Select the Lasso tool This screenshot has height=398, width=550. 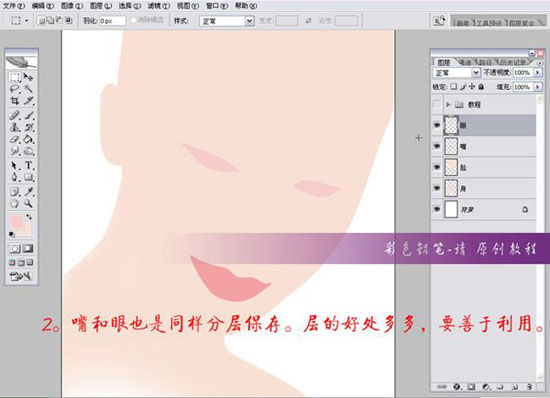pyautogui.click(x=15, y=89)
